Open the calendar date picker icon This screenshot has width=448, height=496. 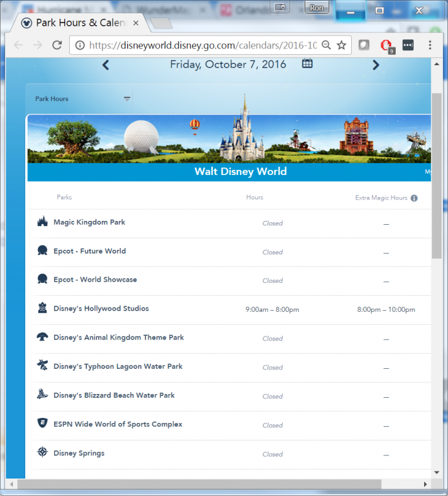tap(307, 64)
